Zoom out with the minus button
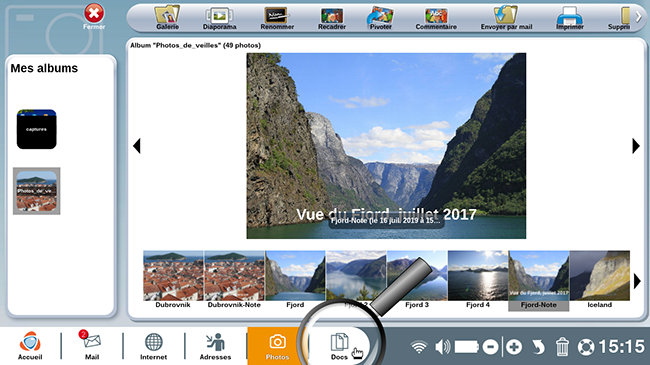 point(490,347)
